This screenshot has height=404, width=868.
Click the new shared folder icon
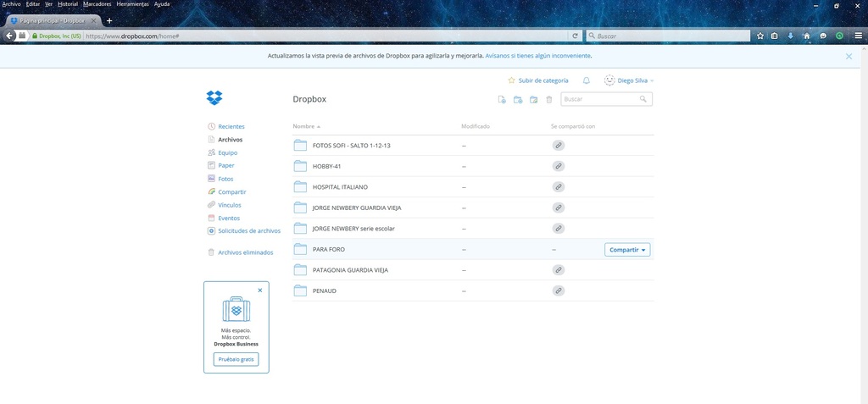pyautogui.click(x=534, y=100)
